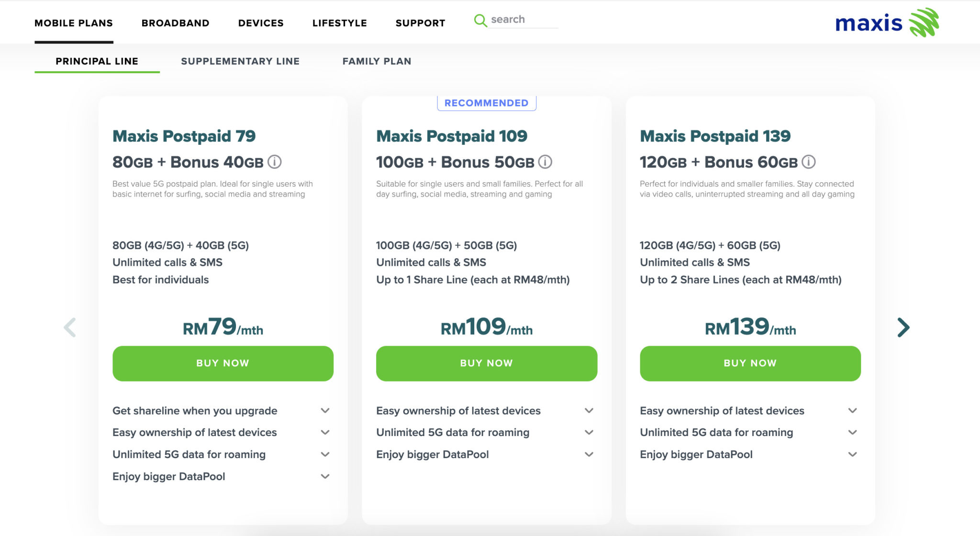Click the search magnifier icon
The height and width of the screenshot is (536, 980).
(480, 20)
